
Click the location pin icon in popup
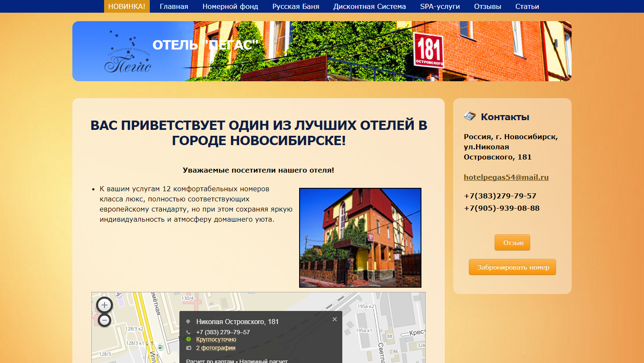click(x=188, y=322)
